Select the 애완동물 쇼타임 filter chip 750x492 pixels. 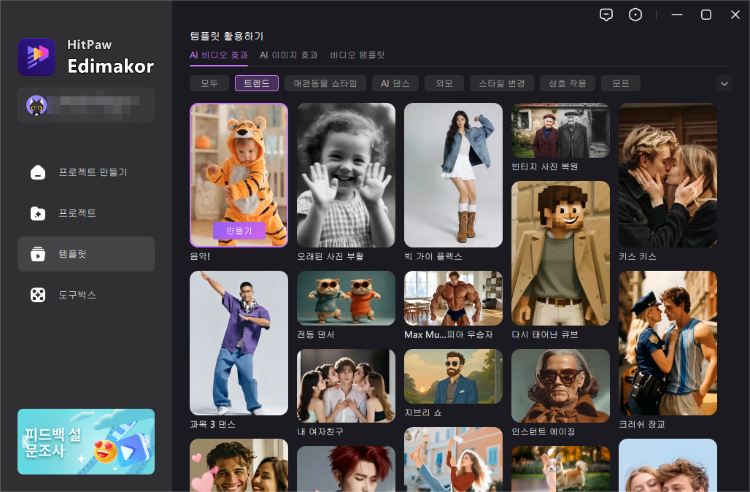(325, 83)
